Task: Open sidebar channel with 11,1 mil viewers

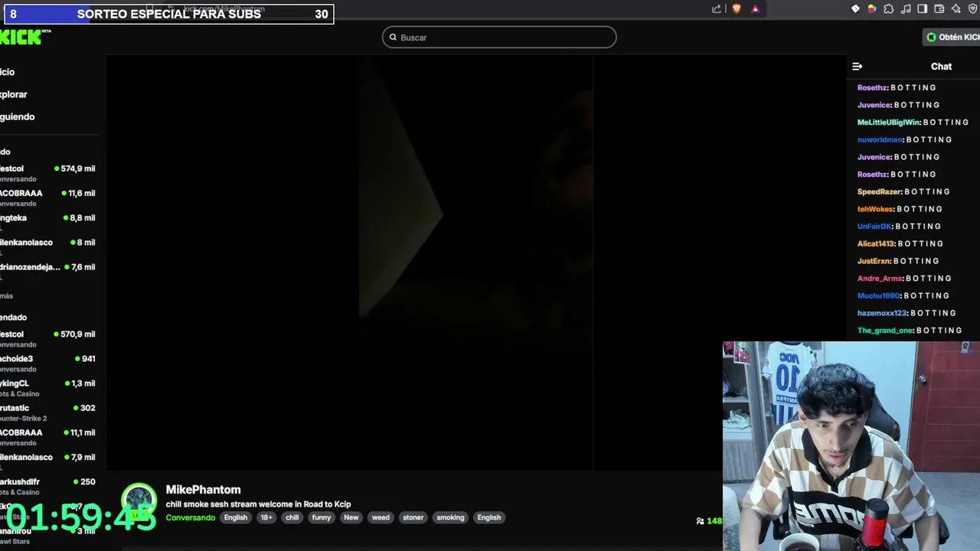Action: click(48, 437)
